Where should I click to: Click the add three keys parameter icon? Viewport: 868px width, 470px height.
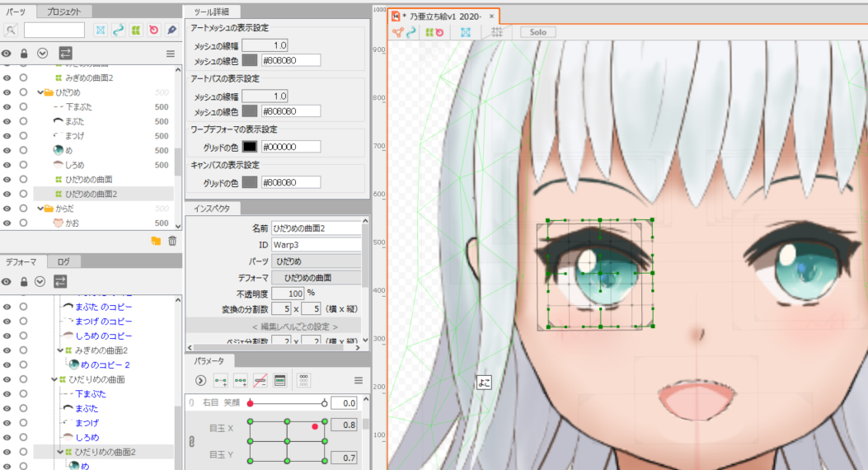click(240, 380)
